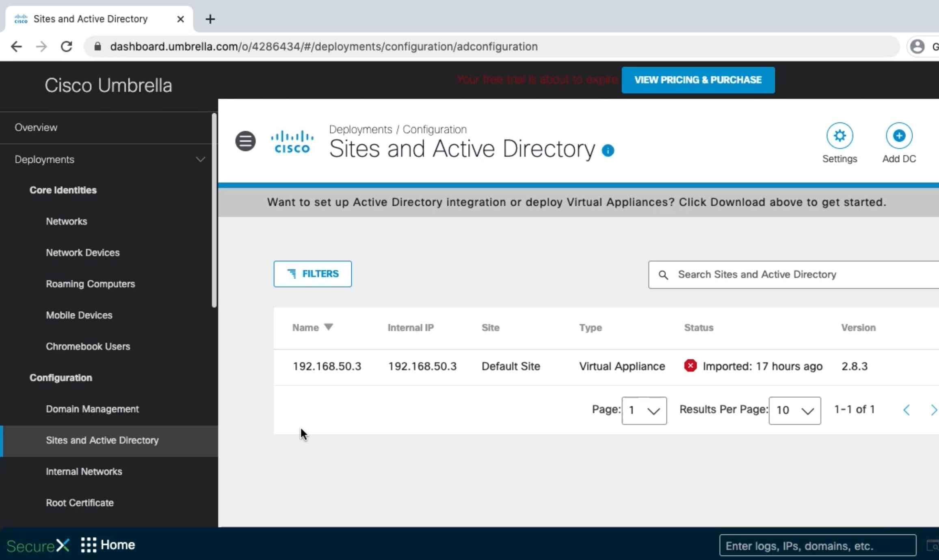Click Site column header
This screenshot has width=939, height=560.
point(490,327)
